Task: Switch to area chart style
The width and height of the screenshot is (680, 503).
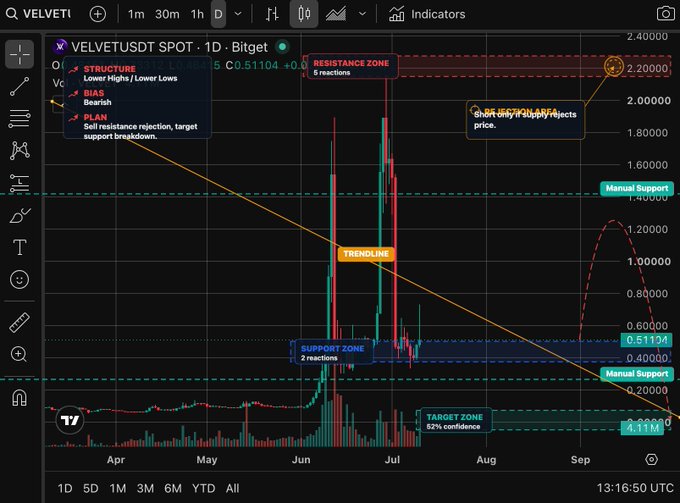Action: [x=336, y=14]
